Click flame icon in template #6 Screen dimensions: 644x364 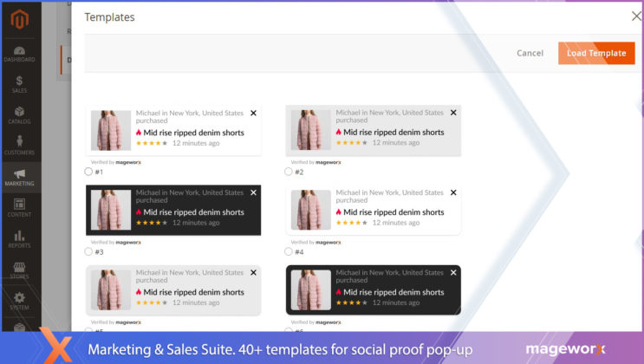(338, 292)
